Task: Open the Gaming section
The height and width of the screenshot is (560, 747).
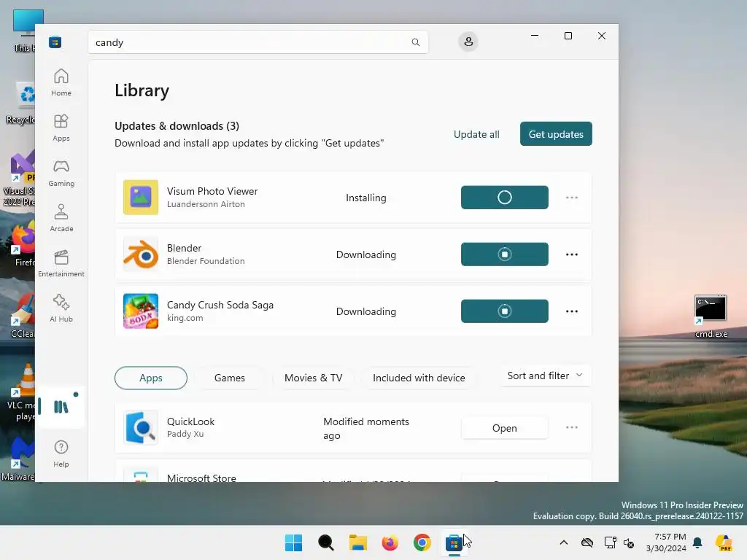Action: (61, 173)
